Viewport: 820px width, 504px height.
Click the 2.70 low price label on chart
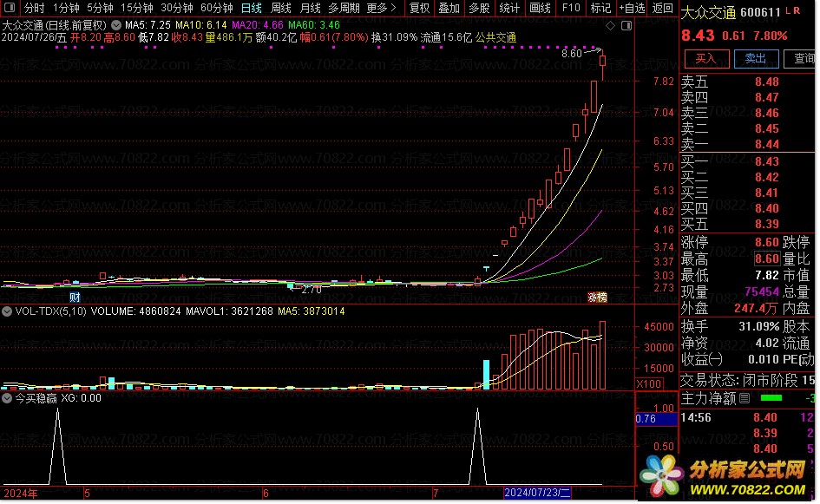click(312, 289)
